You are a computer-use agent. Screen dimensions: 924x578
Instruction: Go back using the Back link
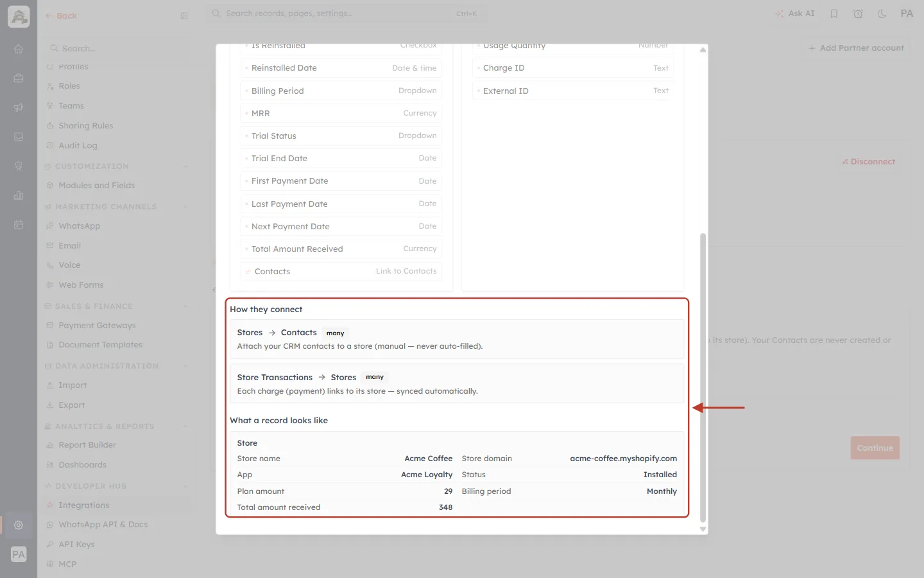tap(61, 16)
